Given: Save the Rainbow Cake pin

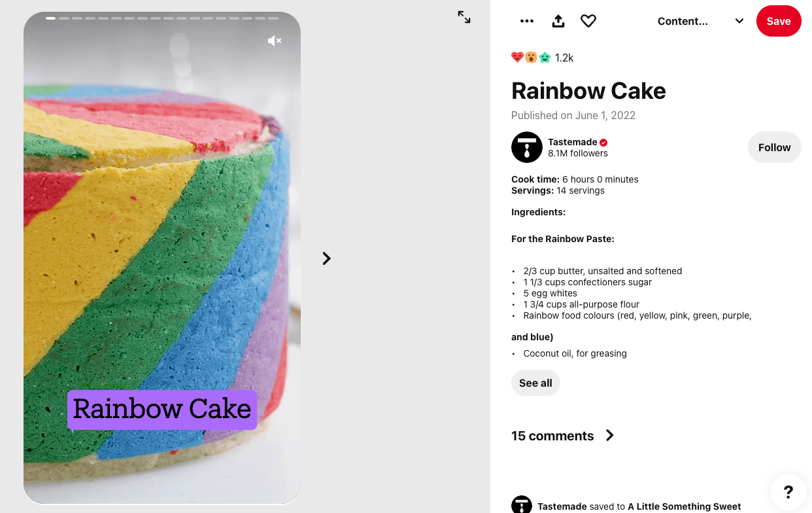Looking at the screenshot, I should tap(779, 21).
